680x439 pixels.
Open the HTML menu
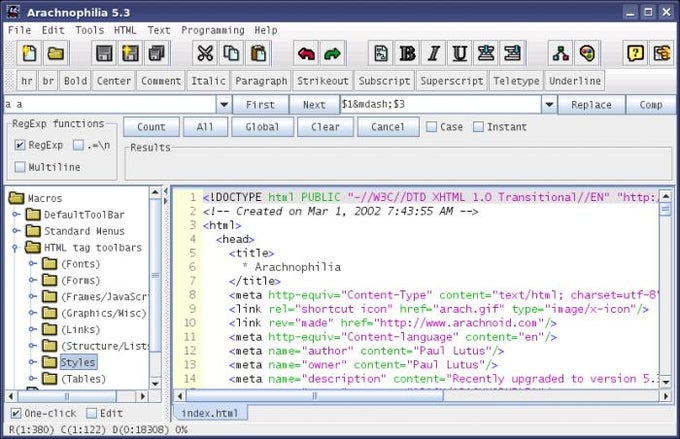click(125, 30)
